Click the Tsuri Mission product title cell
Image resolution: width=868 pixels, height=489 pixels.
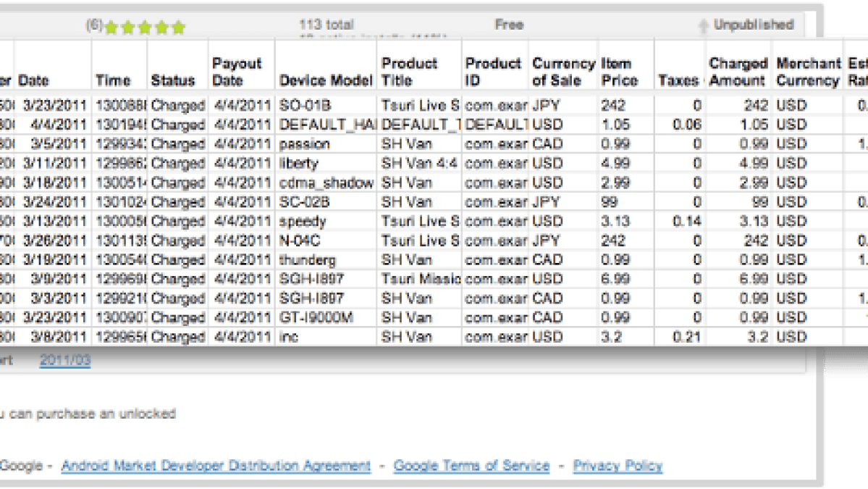(x=420, y=279)
